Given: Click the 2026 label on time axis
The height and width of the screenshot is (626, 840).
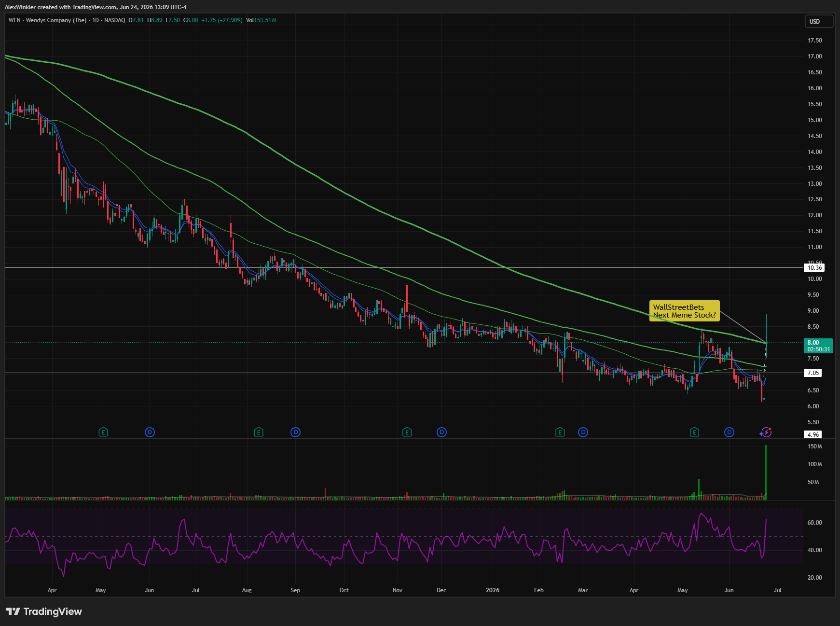Looking at the screenshot, I should pyautogui.click(x=493, y=590).
